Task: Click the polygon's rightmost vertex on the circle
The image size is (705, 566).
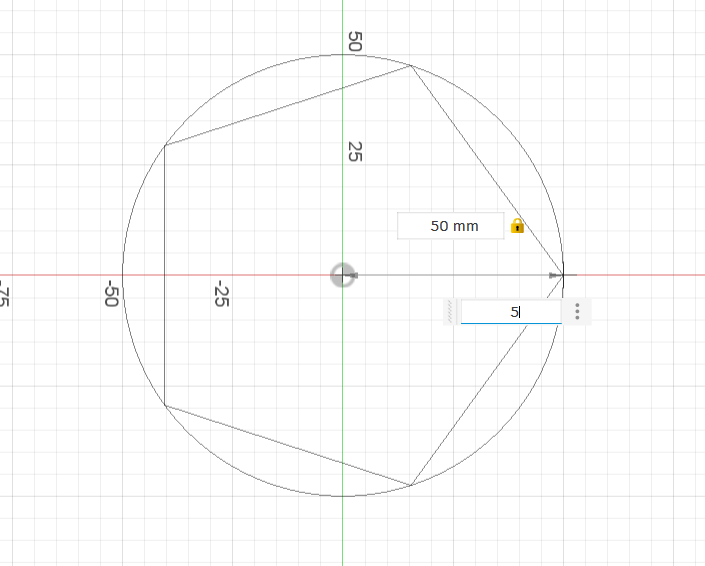Action: pyautogui.click(x=563, y=275)
